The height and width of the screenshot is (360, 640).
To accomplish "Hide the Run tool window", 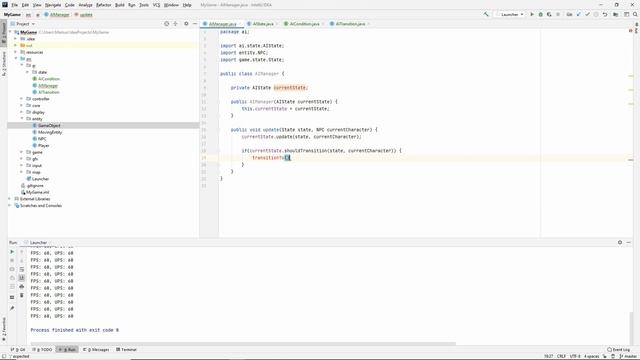I will (x=629, y=242).
